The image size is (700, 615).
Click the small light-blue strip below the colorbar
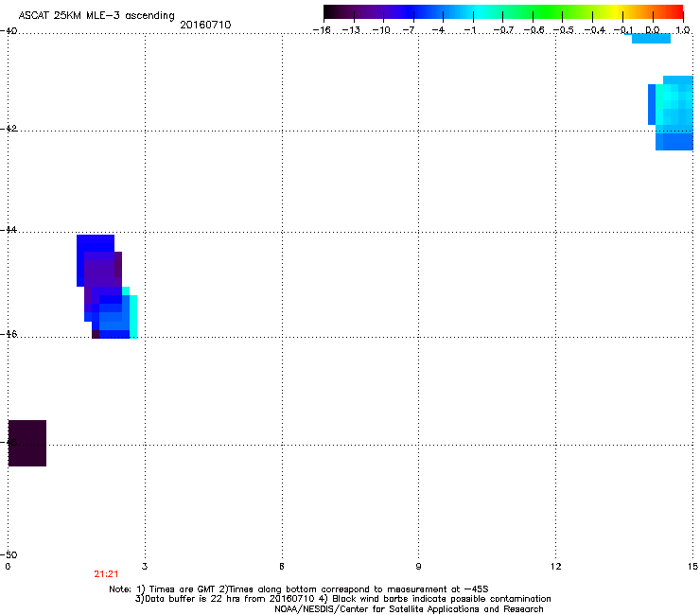tap(651, 39)
